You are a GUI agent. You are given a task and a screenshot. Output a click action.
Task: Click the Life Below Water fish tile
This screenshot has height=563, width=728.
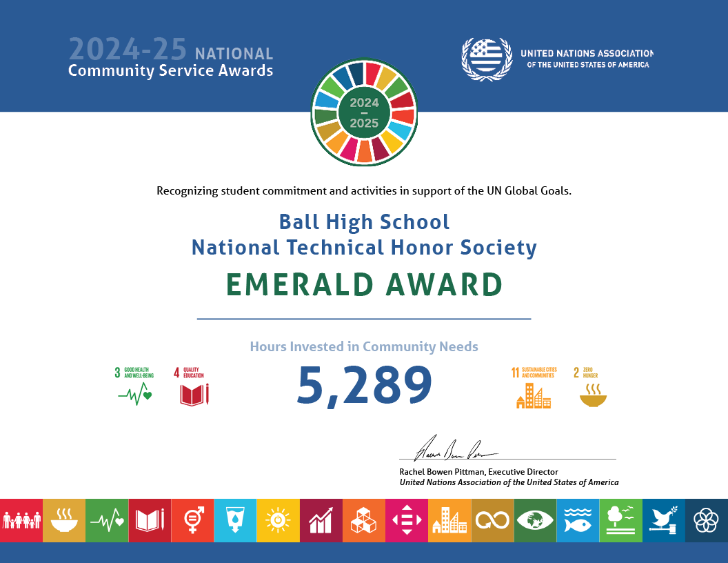tap(578, 520)
